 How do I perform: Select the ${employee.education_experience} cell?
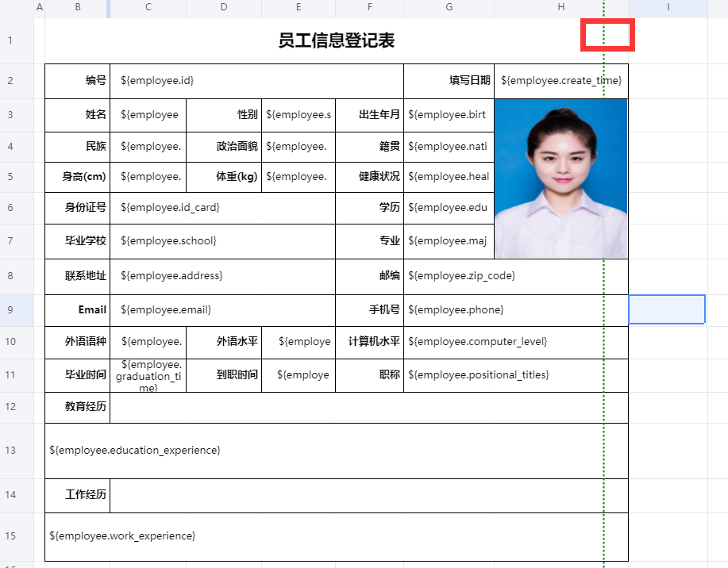coord(337,451)
